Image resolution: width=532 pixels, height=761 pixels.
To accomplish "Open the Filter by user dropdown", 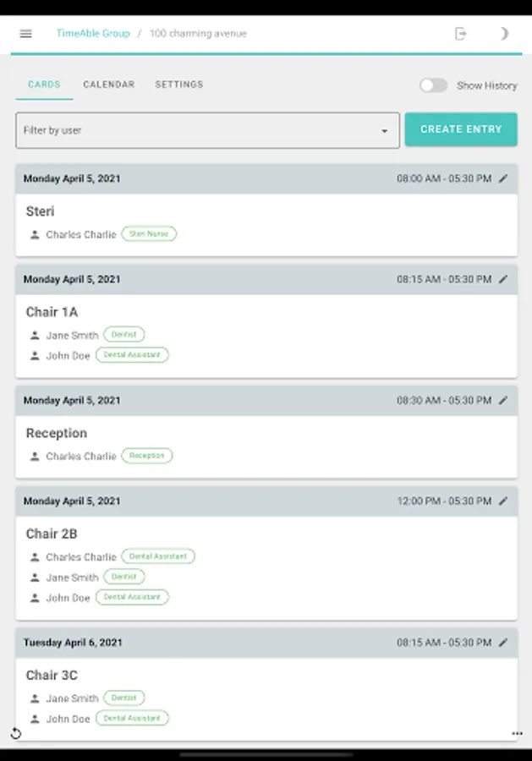I will [207, 130].
